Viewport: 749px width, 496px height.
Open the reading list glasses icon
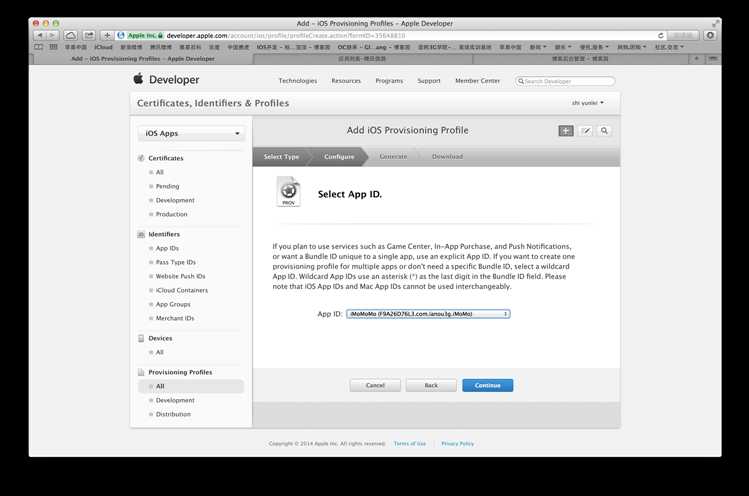(39, 47)
